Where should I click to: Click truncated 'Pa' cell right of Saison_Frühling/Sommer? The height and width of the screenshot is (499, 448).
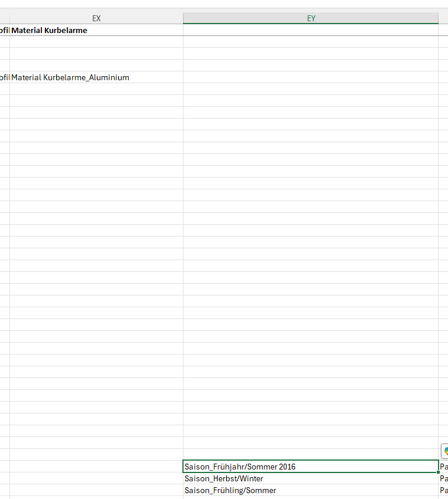coord(443,490)
